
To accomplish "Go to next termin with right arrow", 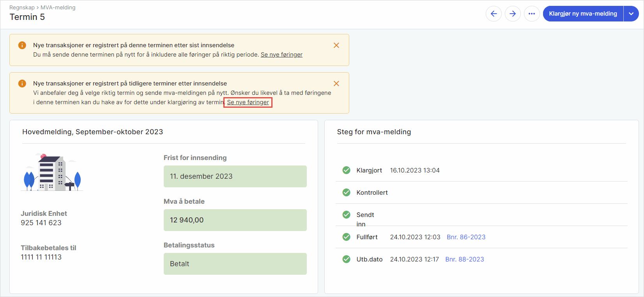I will tap(513, 14).
